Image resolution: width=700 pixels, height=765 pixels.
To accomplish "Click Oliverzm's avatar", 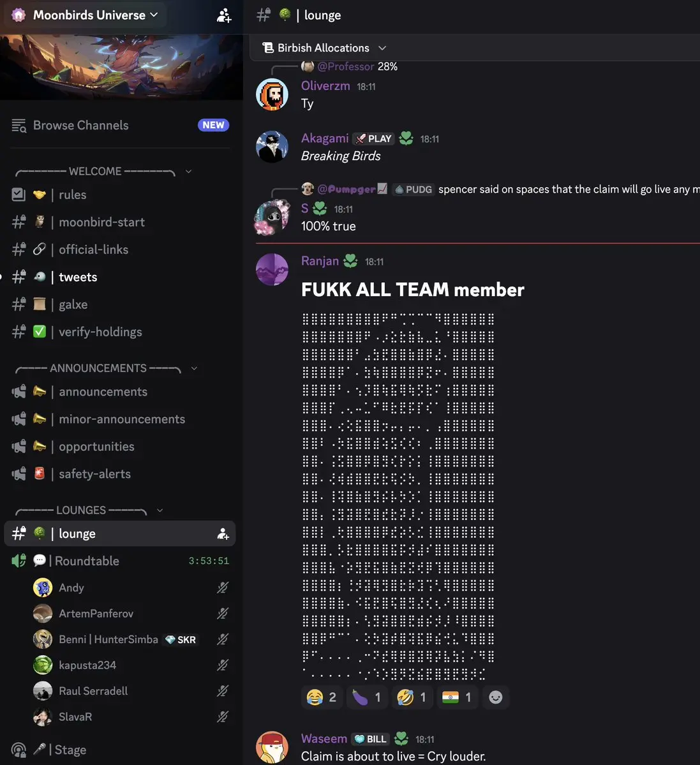I will coord(272,94).
